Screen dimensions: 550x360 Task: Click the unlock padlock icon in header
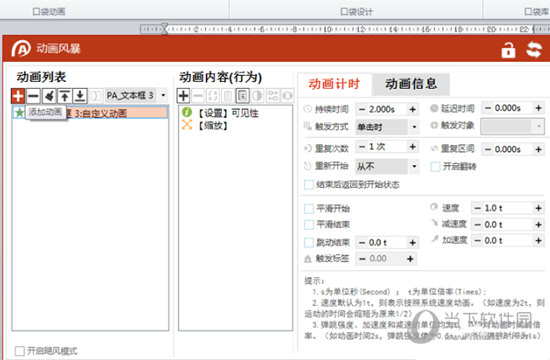pyautogui.click(x=508, y=50)
